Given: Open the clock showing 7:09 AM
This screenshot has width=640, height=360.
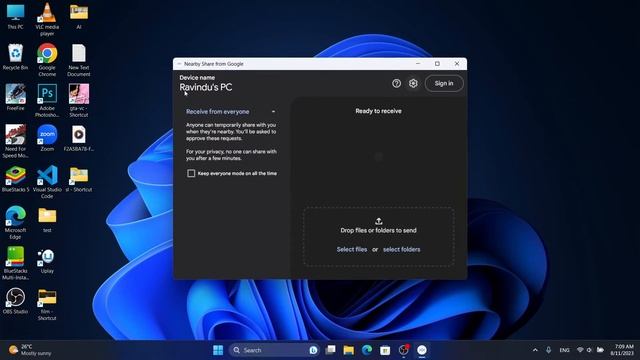Looking at the screenshot, I should pos(622,350).
